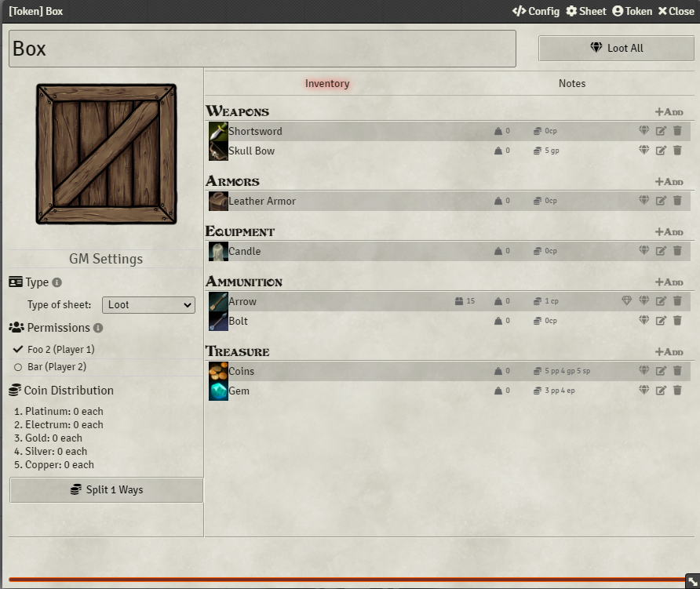Edit the Skull Bow item
This screenshot has height=589, width=700.
pyautogui.click(x=661, y=151)
